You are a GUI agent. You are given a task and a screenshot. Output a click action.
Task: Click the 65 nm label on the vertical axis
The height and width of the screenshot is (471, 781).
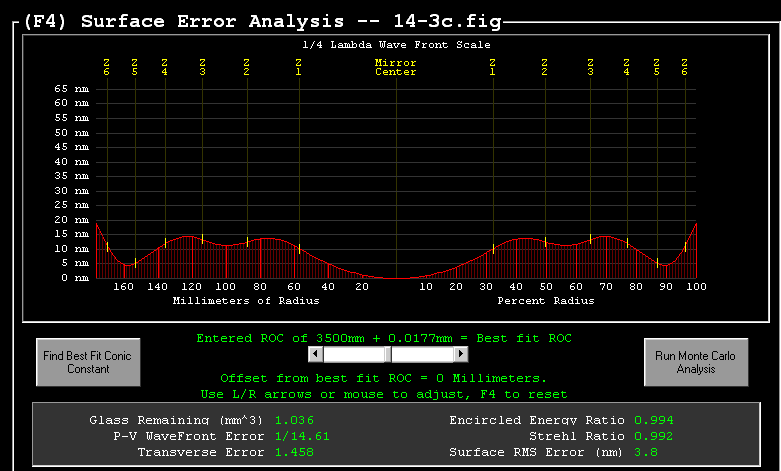[x=73, y=88]
